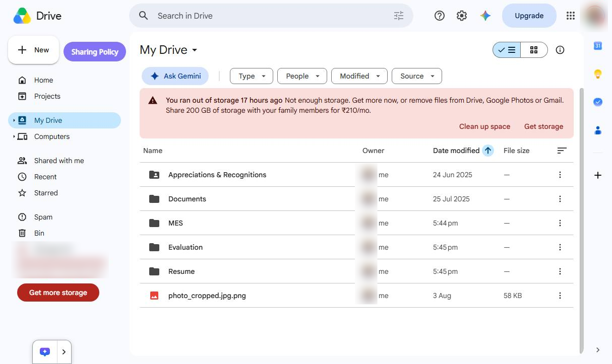Open the Type filter dropdown
The width and height of the screenshot is (612, 364).
click(x=252, y=76)
